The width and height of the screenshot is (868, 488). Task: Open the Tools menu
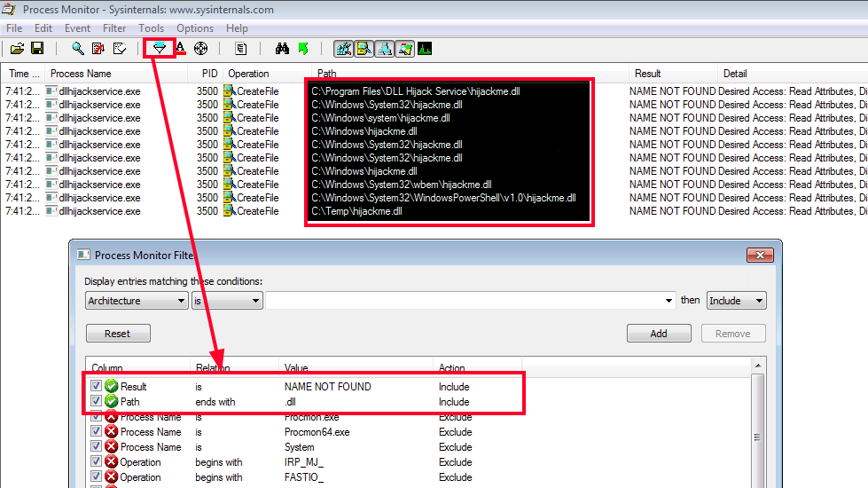click(x=151, y=28)
